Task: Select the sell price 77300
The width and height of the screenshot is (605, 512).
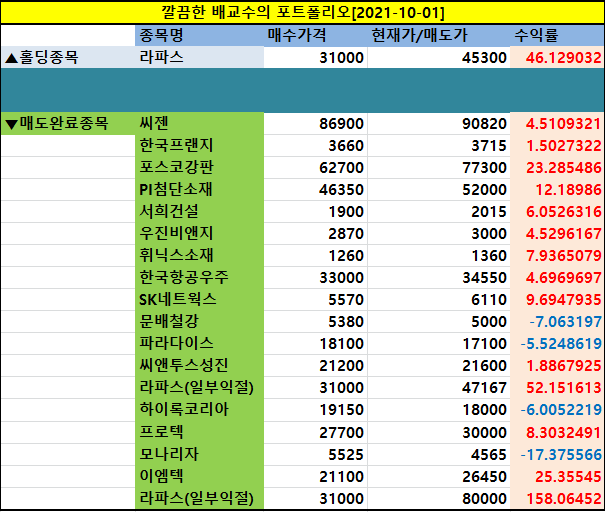Action: point(439,167)
